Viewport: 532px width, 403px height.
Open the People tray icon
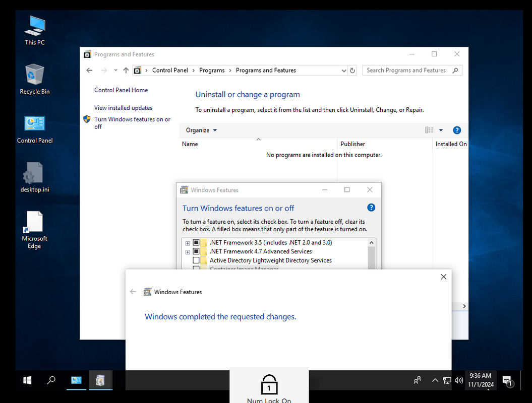(418, 380)
